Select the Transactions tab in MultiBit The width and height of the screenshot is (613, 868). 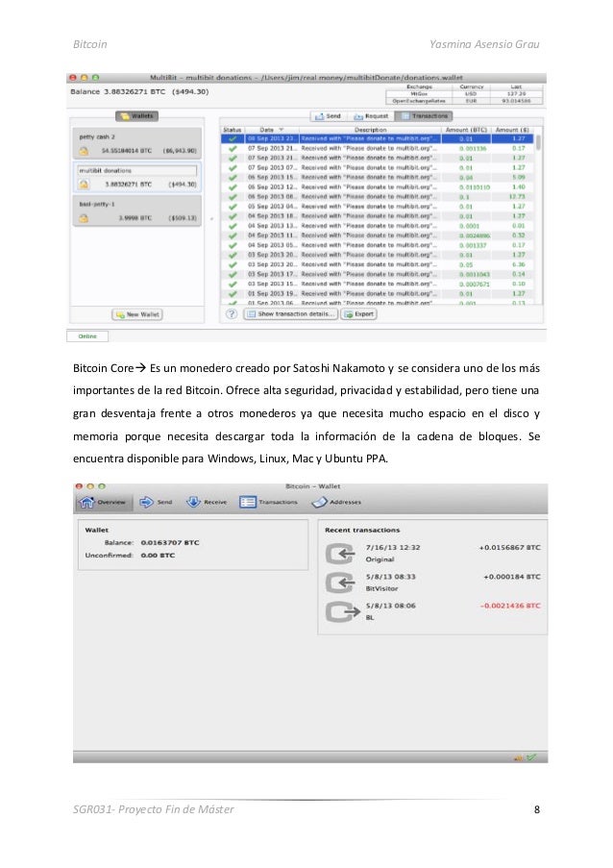[424, 115]
